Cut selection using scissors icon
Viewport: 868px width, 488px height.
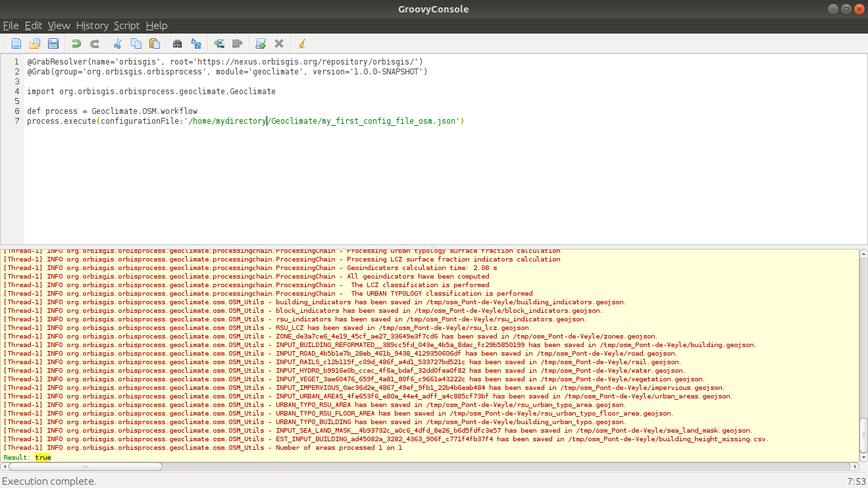(118, 43)
